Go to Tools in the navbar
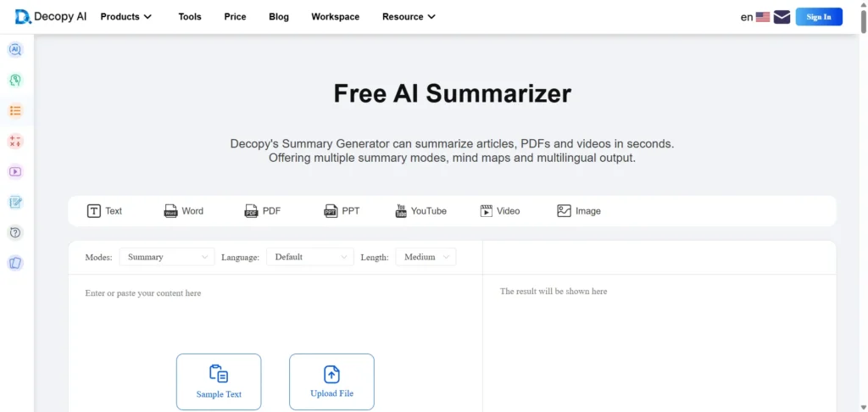 coord(190,17)
